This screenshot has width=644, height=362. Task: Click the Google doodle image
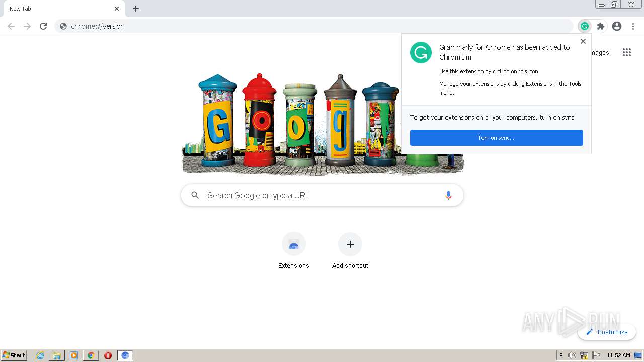click(x=322, y=124)
